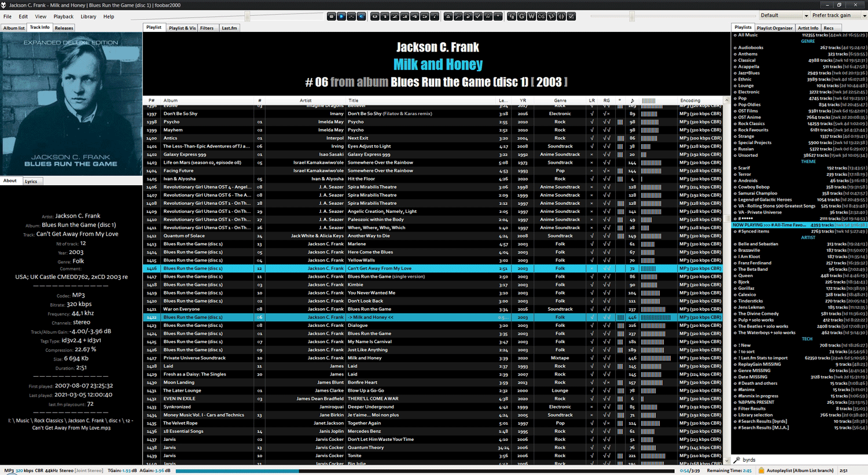
Task: Sort by the Artist column header
Action: pos(305,100)
